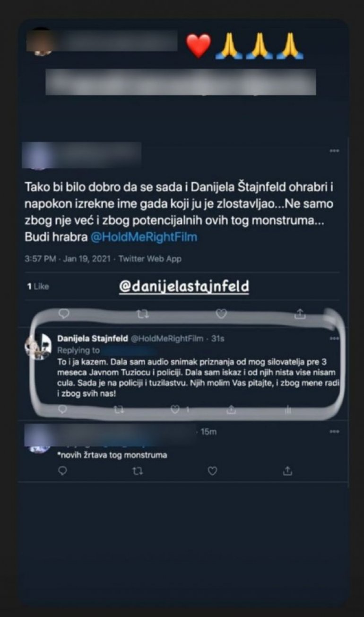The width and height of the screenshot is (364, 617).
Task: Retweet the "novih žrtava tog monstruma" tweet
Action: click(138, 471)
